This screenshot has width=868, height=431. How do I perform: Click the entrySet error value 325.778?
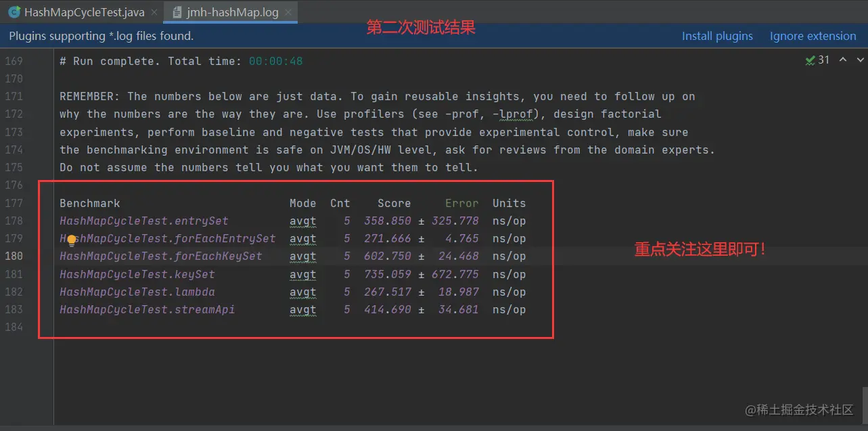[455, 221]
